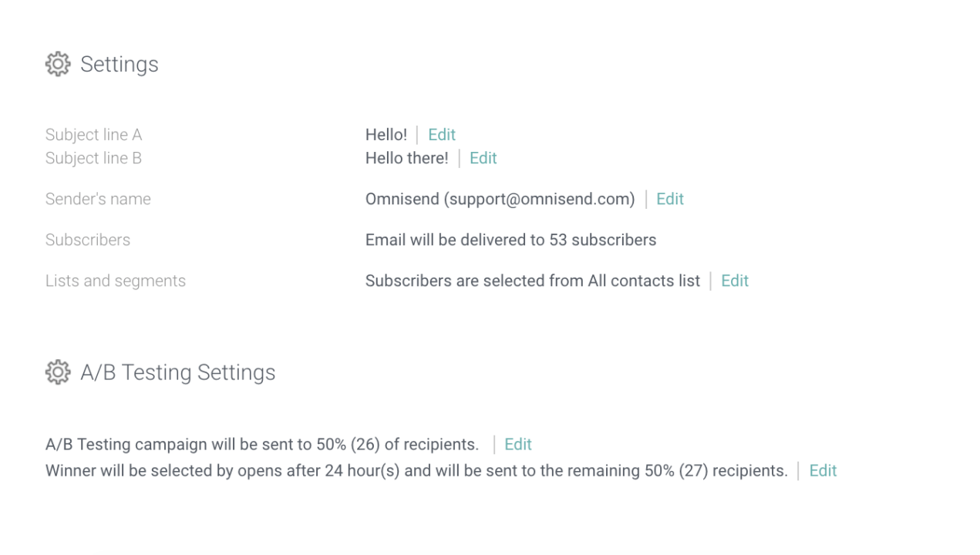Click the A/B Testing Settings gear icon
Viewport: 980px width, 555px height.
(57, 372)
